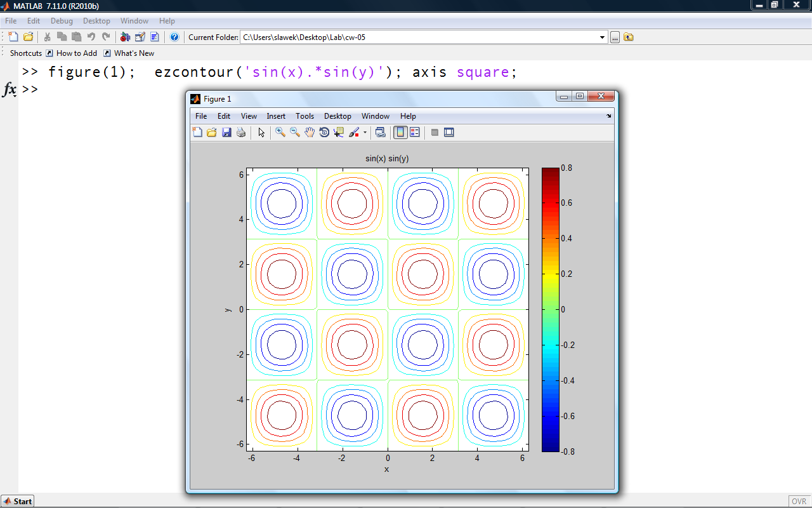Open the Help menu in Figure 1
812x508 pixels.
click(408, 116)
